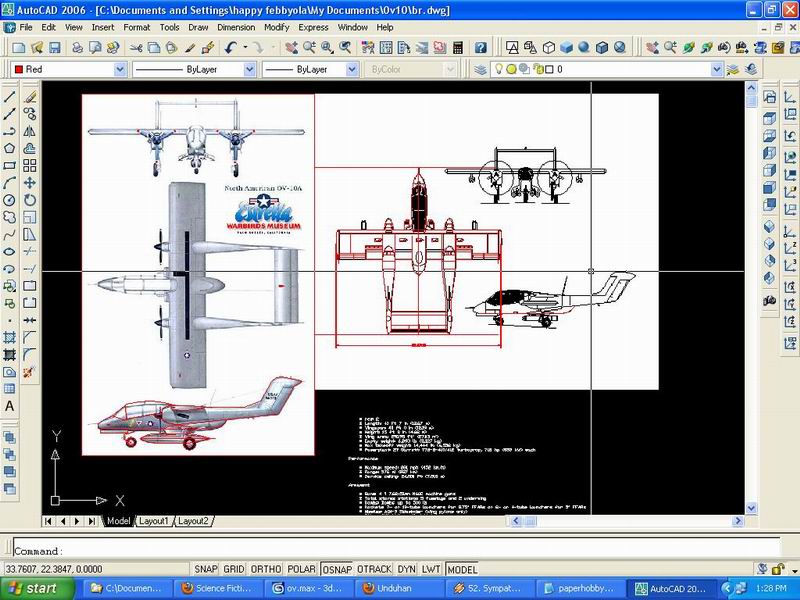Click vertical scrollbar down arrow
The image size is (800, 600).
751,508
